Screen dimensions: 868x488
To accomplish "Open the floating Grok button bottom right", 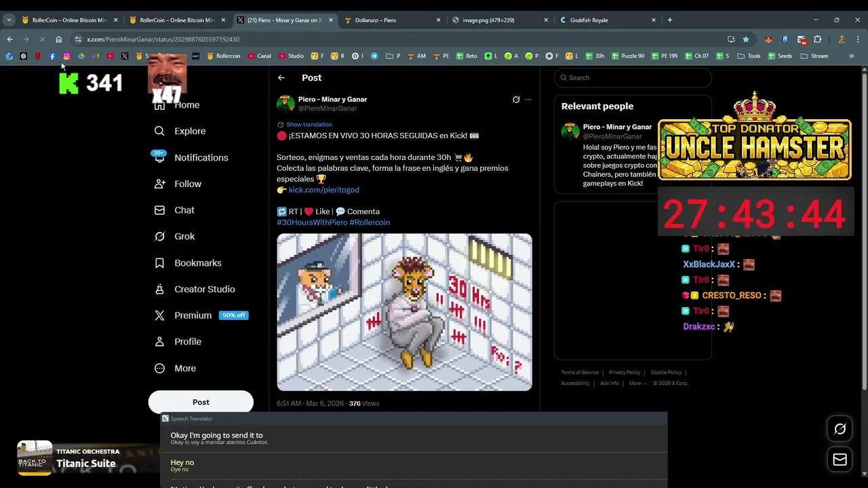I will pos(840,429).
